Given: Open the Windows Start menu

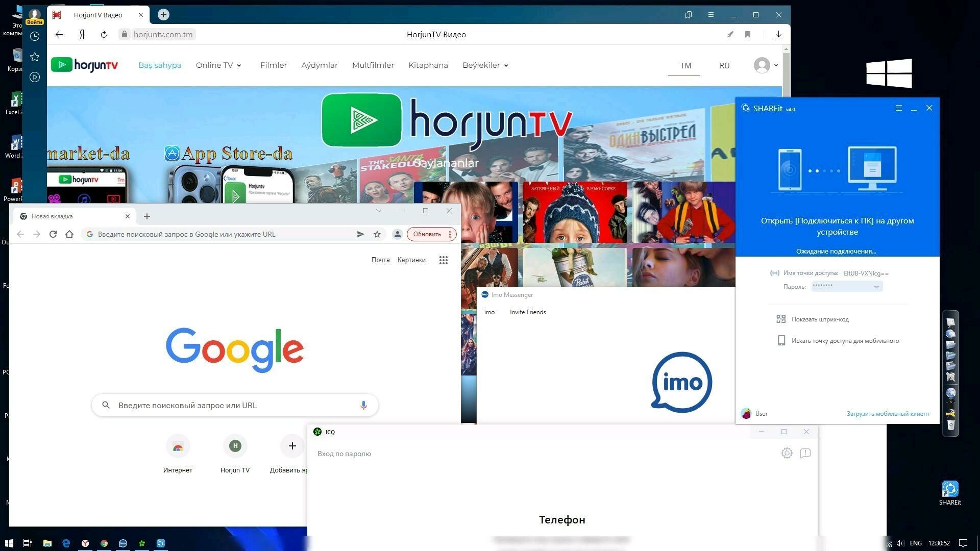Looking at the screenshot, I should pyautogui.click(x=9, y=543).
